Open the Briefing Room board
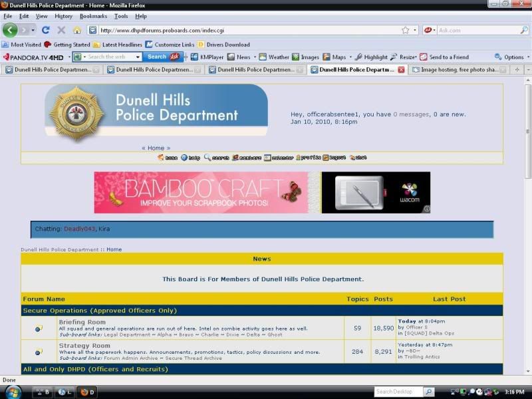The image size is (532, 399). (82, 322)
